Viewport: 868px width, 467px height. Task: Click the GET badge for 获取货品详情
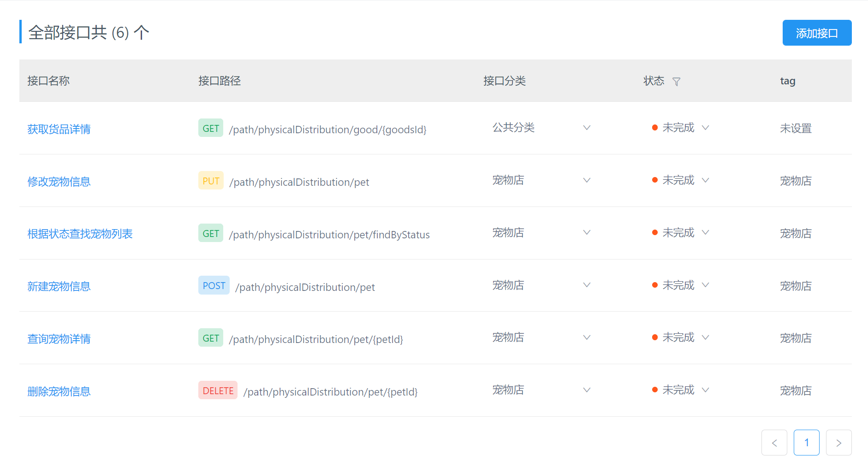pyautogui.click(x=210, y=128)
